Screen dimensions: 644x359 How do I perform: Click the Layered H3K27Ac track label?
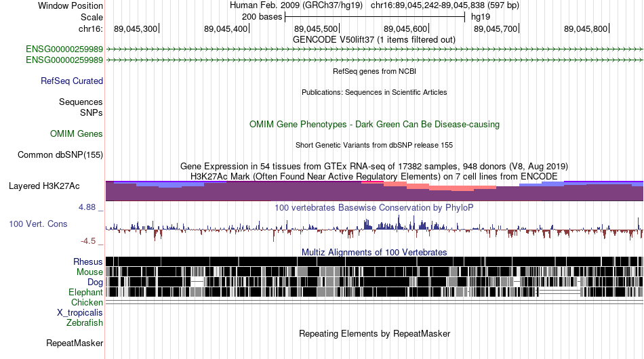[x=44, y=186]
